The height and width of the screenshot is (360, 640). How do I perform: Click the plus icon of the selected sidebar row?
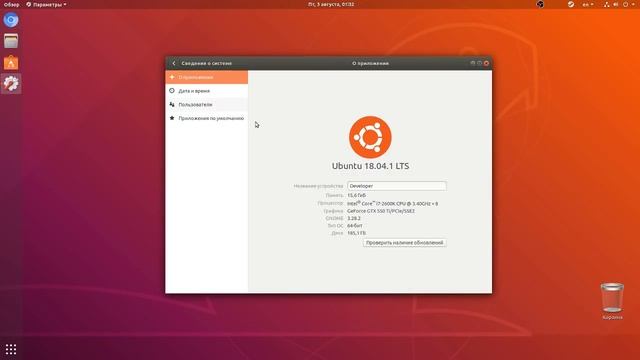[x=172, y=77]
